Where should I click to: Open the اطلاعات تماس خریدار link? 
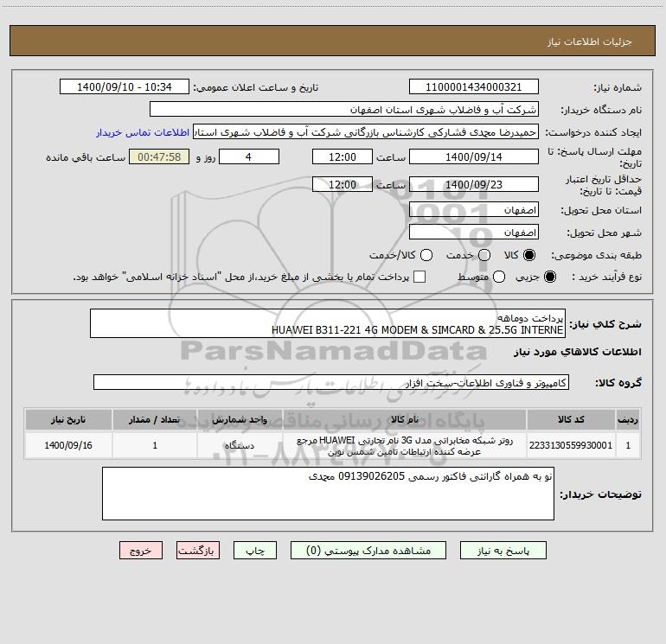[x=143, y=132]
